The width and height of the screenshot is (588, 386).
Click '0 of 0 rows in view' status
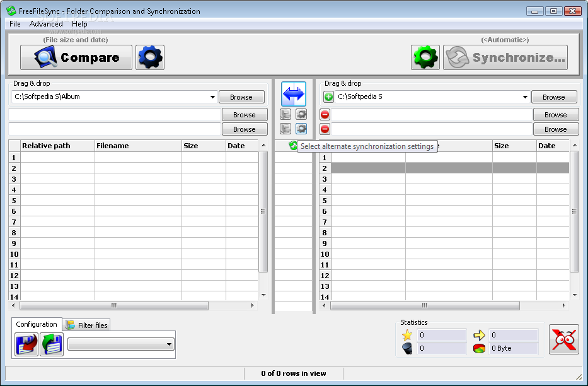tap(294, 373)
